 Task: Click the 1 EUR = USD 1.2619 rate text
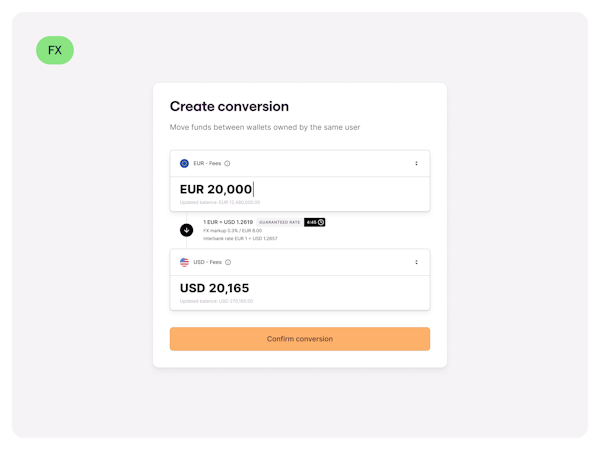tap(228, 222)
